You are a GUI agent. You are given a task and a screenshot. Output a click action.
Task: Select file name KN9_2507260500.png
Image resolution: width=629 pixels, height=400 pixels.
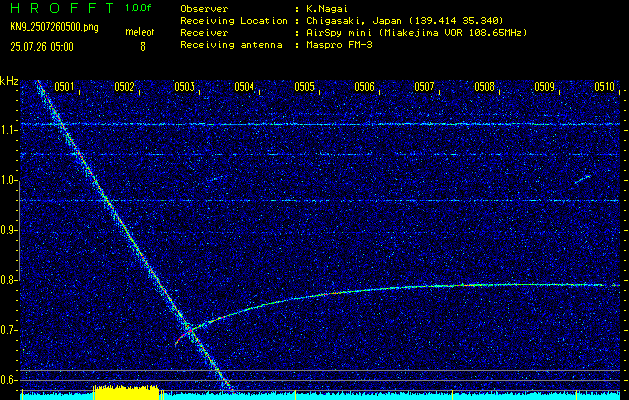[55, 28]
